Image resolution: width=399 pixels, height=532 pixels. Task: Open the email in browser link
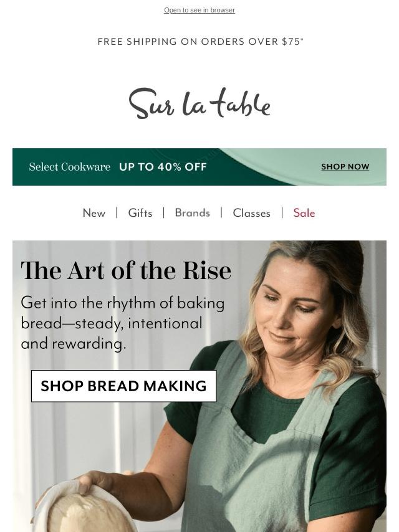(199, 10)
